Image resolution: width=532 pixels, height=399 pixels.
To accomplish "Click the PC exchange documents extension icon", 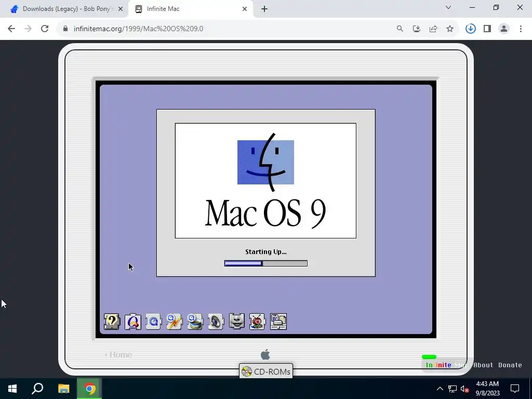I will click(278, 321).
